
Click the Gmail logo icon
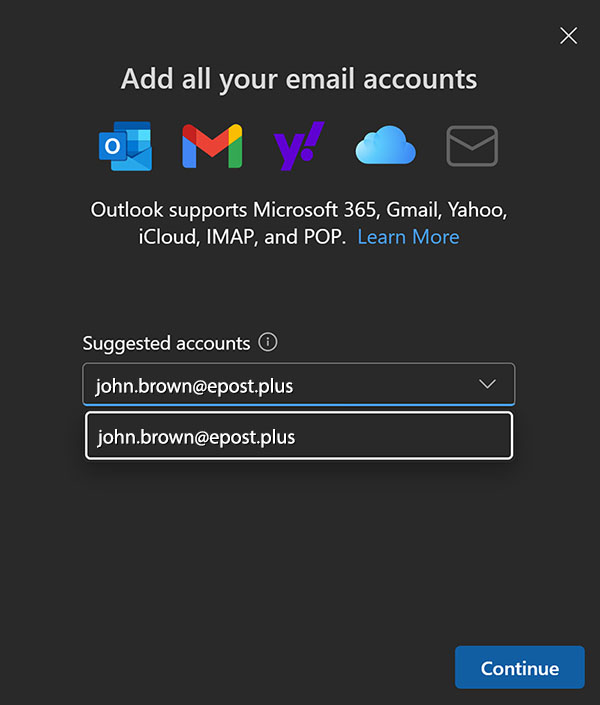click(212, 146)
